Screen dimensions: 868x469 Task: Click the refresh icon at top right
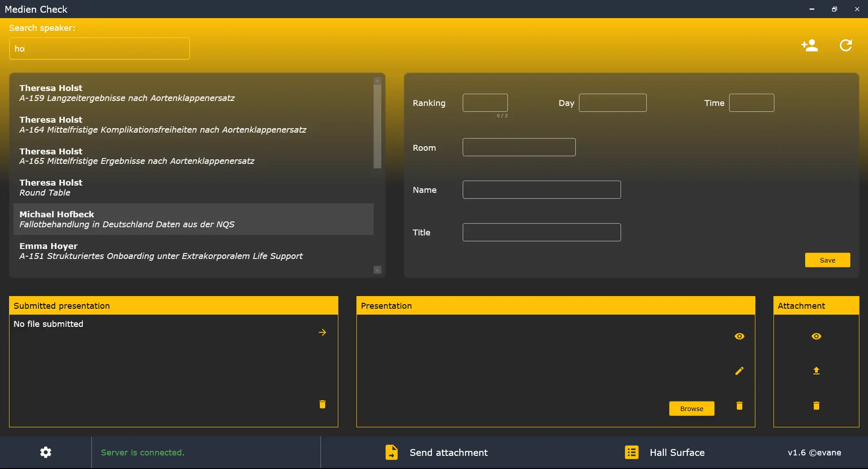(x=845, y=45)
